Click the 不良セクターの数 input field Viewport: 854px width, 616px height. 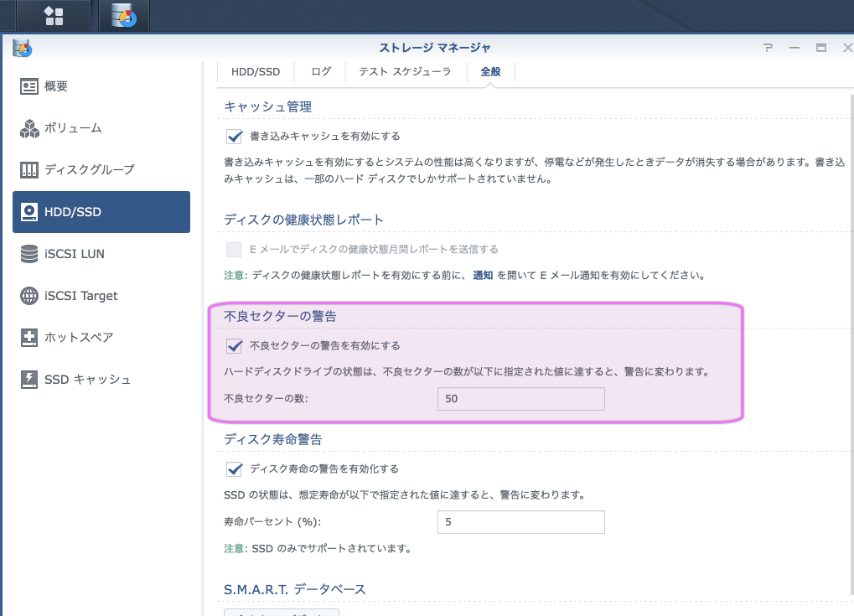click(x=520, y=399)
